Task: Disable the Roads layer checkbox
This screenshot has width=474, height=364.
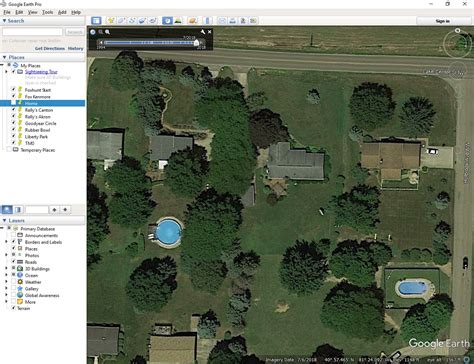Action: click(13, 262)
